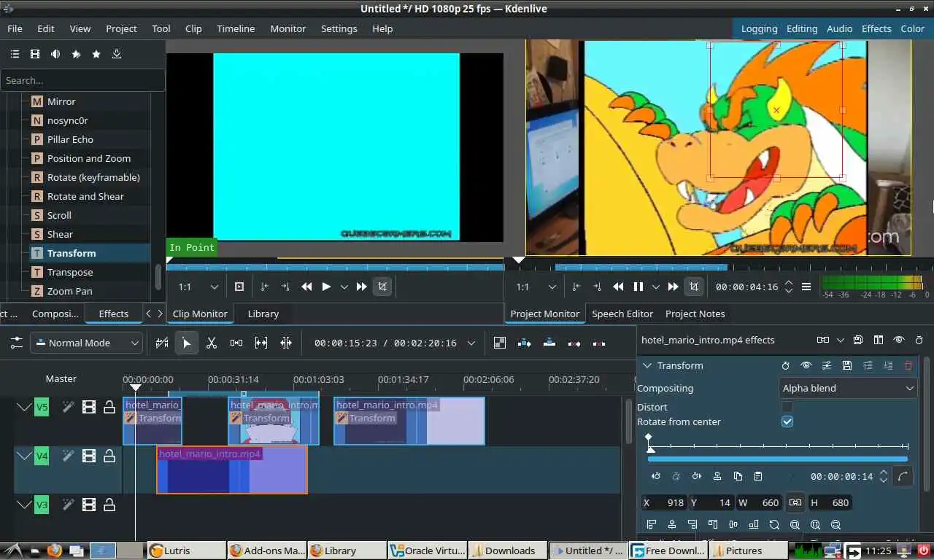Open the Normal Mode dropdown
The width and height of the screenshot is (934, 560).
coord(86,343)
